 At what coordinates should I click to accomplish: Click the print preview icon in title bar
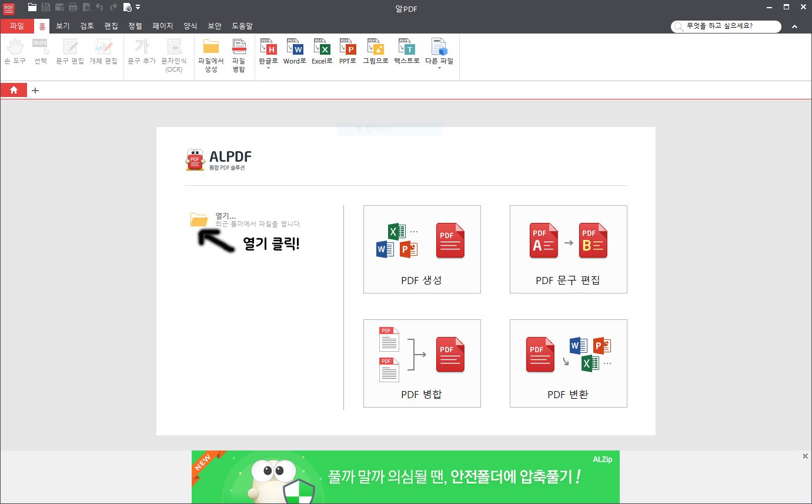click(86, 8)
